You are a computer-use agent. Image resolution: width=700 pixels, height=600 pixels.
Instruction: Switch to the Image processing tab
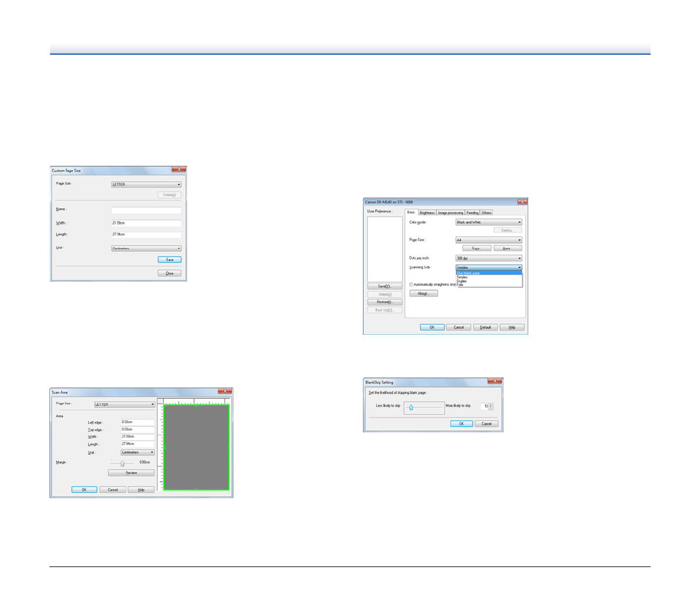451,212
